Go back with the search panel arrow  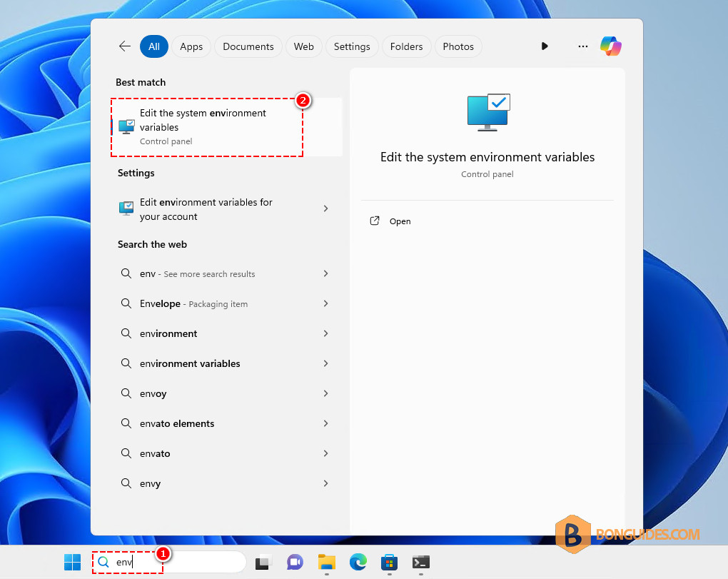click(125, 46)
